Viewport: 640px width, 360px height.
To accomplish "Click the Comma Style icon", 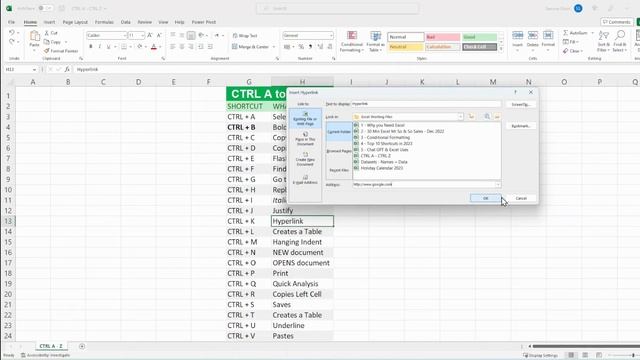I will 310,47.
